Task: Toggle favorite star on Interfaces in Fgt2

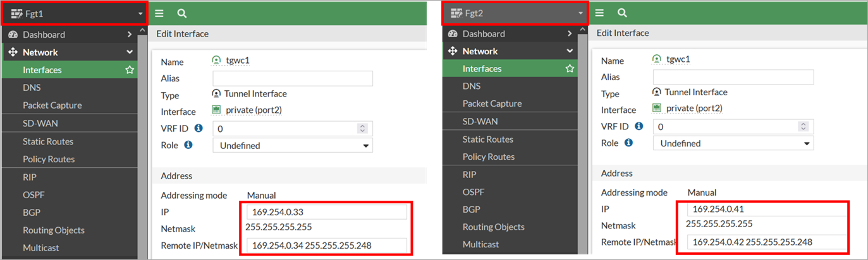Action: 570,68
